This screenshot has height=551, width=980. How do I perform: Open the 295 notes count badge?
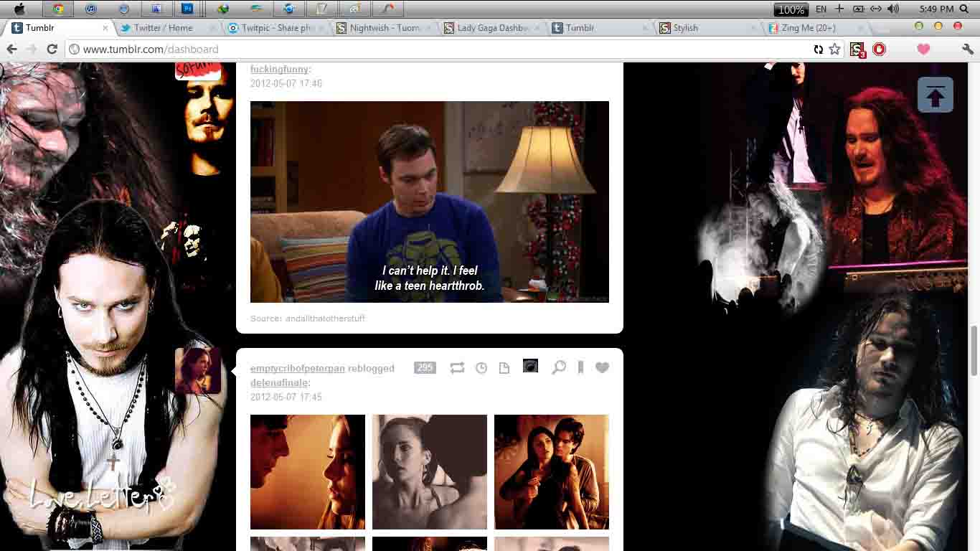pyautogui.click(x=425, y=368)
